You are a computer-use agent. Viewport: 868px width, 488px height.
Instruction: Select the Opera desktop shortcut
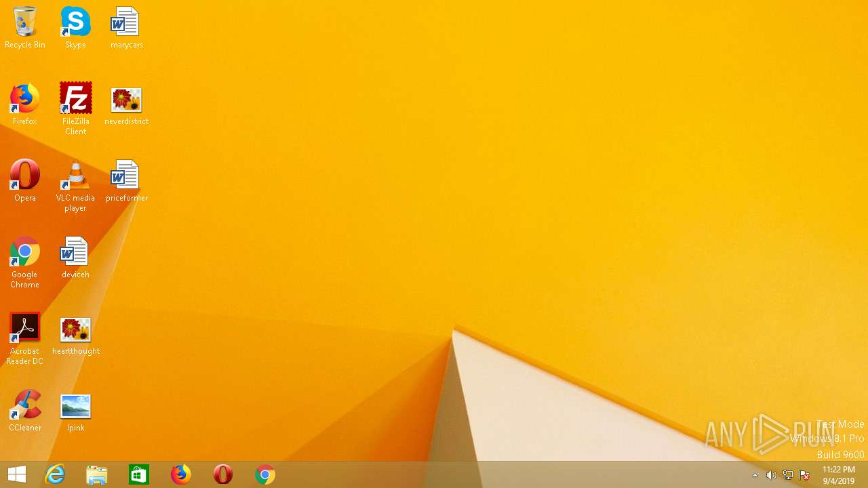click(x=25, y=180)
